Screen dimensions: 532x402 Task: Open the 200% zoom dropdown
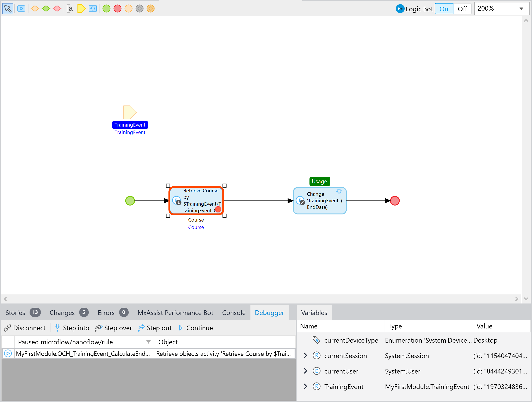coord(521,9)
